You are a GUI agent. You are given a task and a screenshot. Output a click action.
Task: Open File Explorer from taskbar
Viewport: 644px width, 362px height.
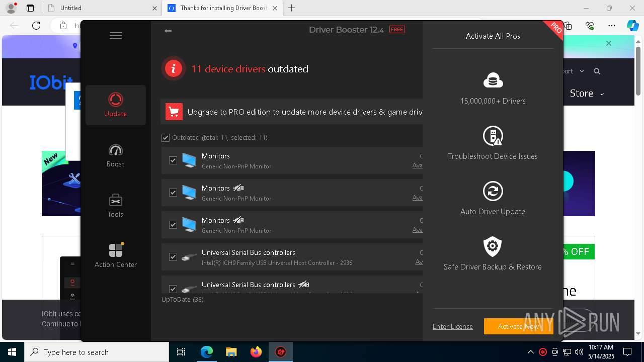coord(231,352)
